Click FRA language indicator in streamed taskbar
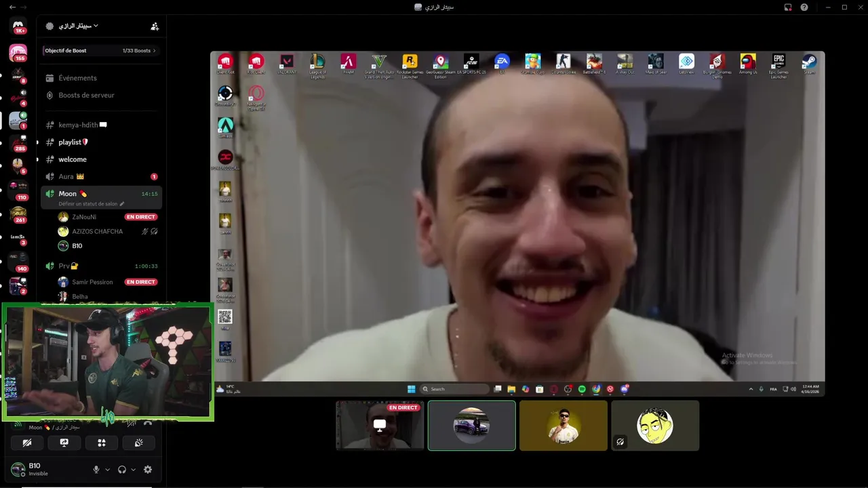This screenshot has width=868, height=488. [774, 389]
